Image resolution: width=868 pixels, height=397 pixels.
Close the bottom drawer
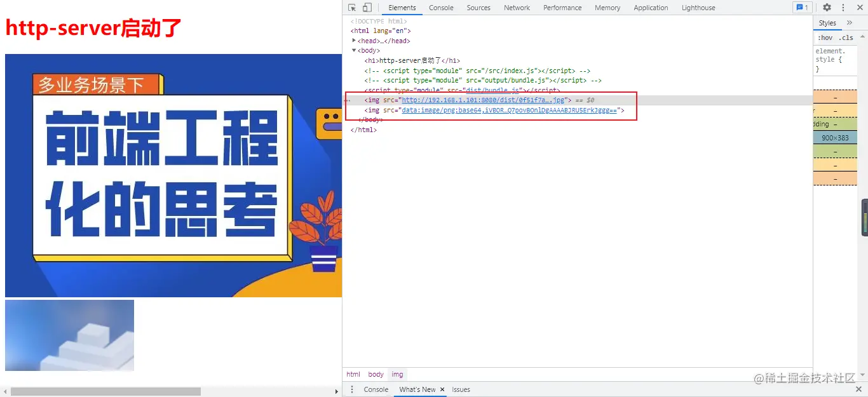859,389
